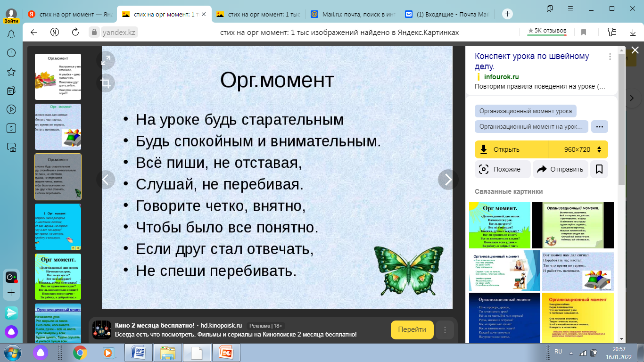Open File Explorer from taskbar
This screenshot has width=644, height=362.
point(168,352)
